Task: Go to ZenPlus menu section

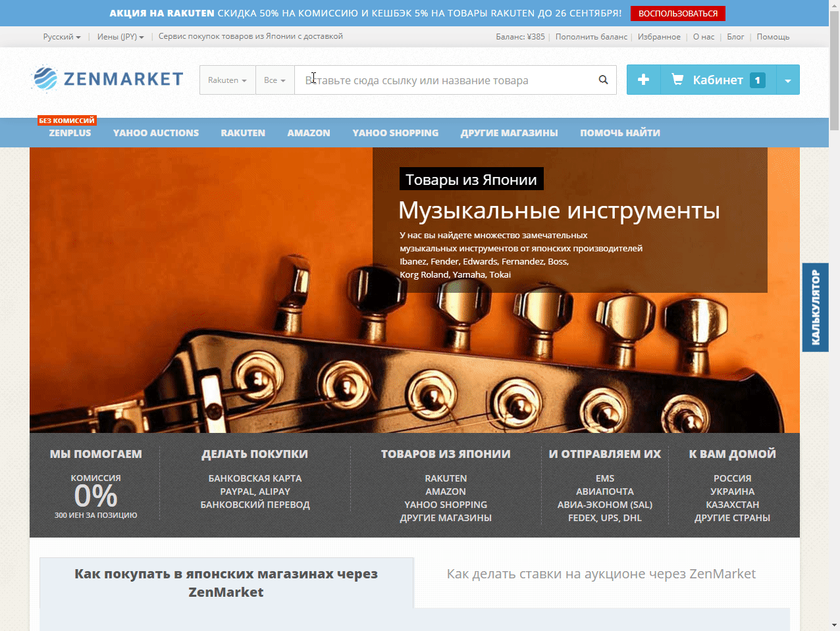Action: coord(70,133)
